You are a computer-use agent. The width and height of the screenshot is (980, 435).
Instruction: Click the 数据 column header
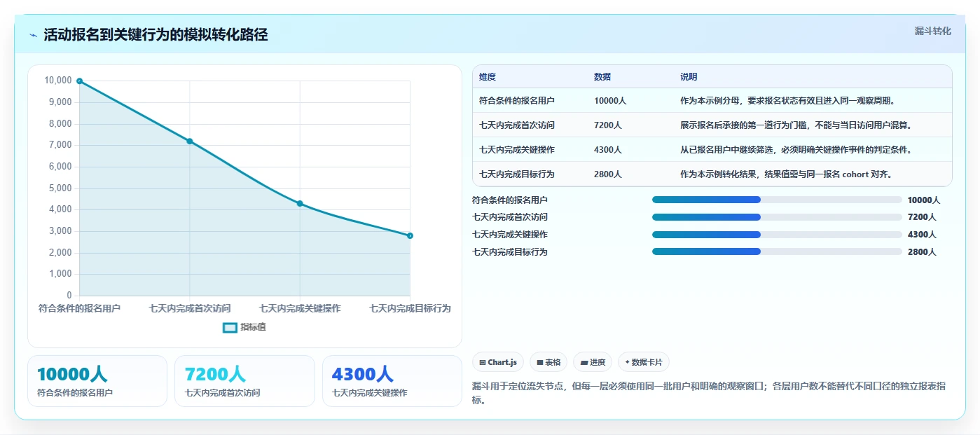[602, 77]
